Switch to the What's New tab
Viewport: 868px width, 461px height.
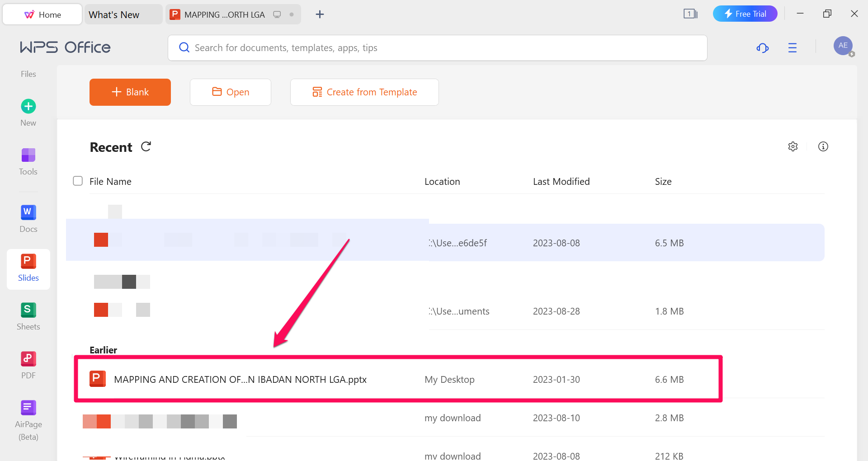[114, 14]
